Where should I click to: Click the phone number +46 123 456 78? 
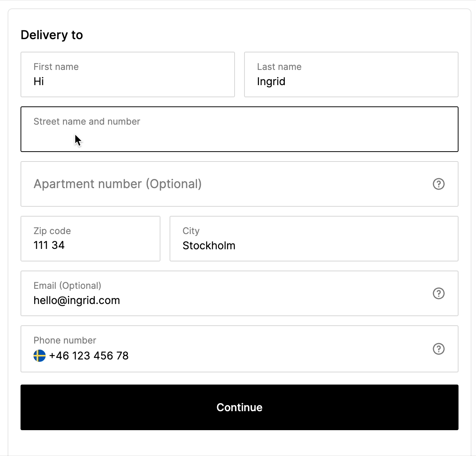click(89, 356)
